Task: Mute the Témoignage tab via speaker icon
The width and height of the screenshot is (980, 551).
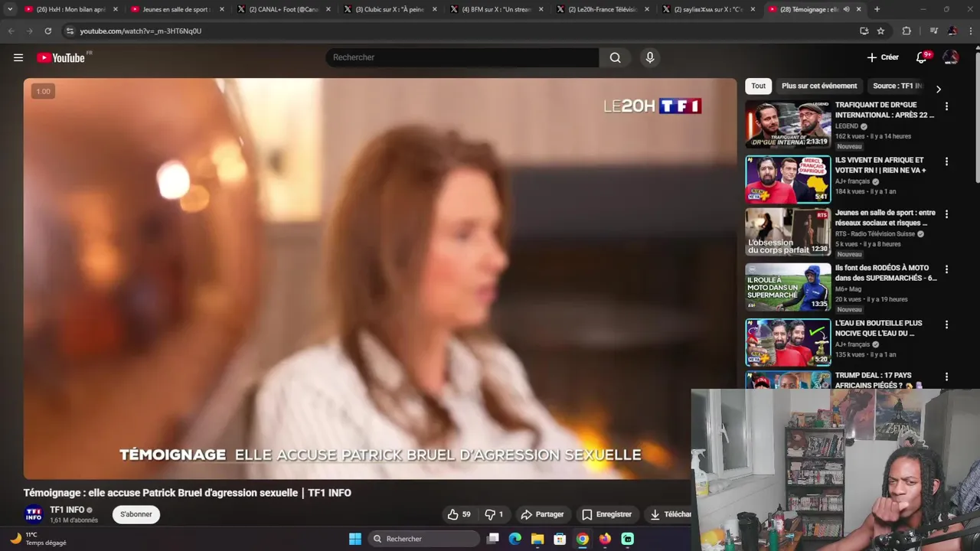Action: (x=846, y=9)
